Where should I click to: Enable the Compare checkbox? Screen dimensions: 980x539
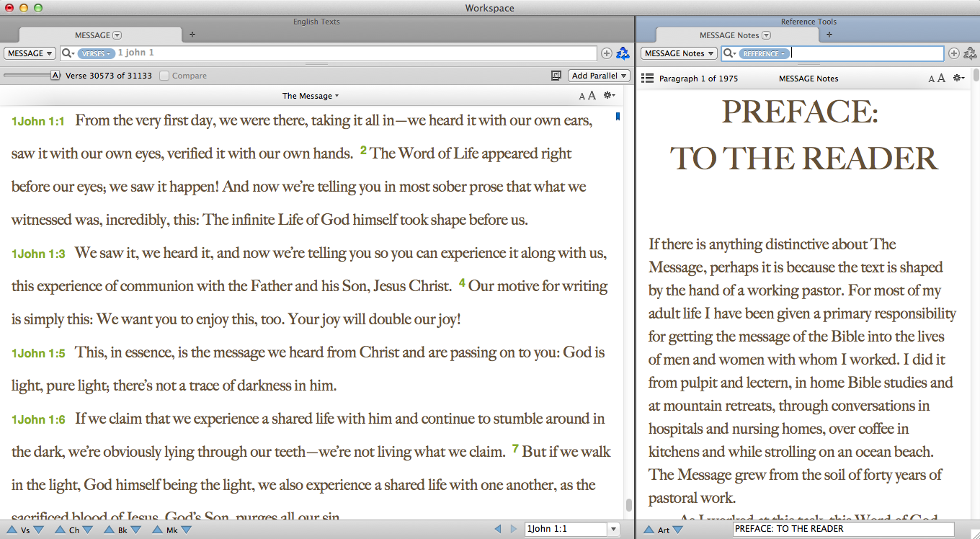coord(165,76)
